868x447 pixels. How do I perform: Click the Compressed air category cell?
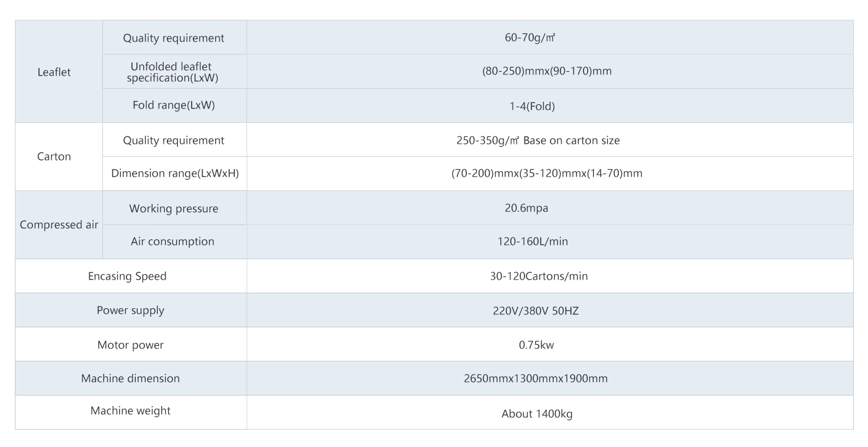[59, 224]
